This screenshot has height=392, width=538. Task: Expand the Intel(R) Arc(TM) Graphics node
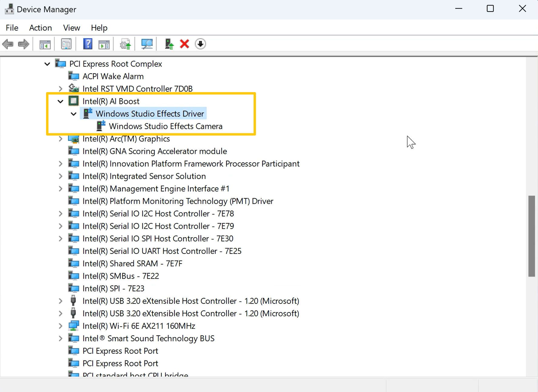(x=61, y=139)
